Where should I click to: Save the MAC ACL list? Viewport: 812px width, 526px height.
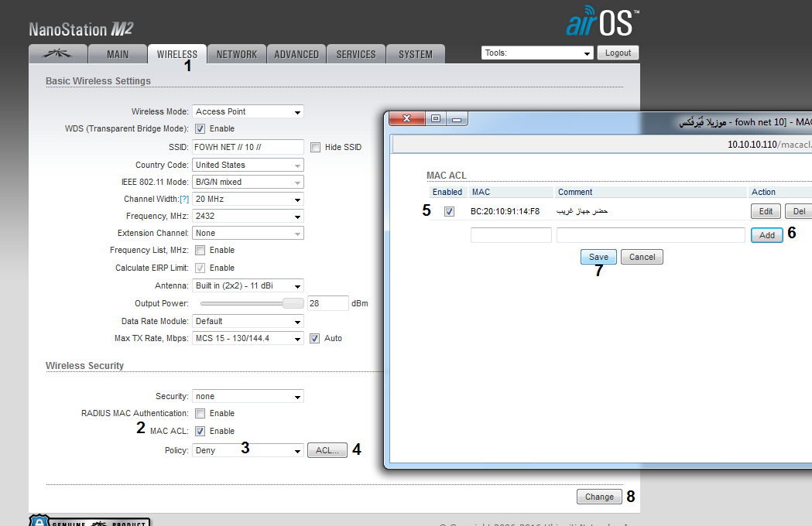[x=598, y=257]
